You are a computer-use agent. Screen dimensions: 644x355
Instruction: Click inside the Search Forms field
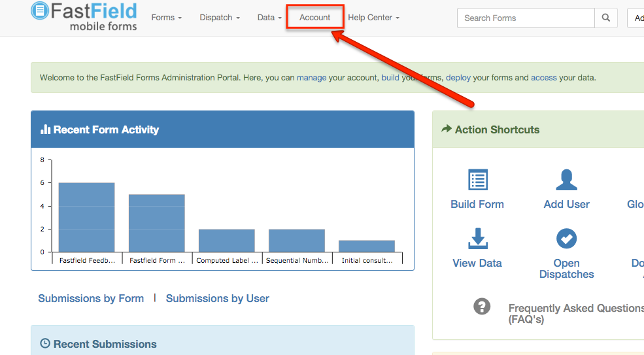point(525,18)
